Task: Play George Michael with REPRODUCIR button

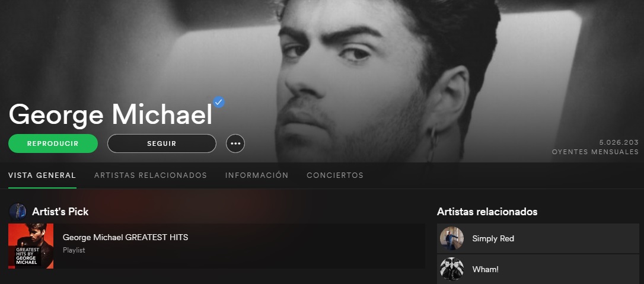Action: click(53, 143)
